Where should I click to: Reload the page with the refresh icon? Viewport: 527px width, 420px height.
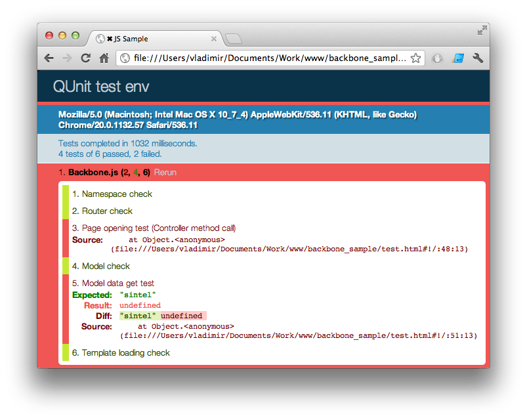pyautogui.click(x=86, y=58)
